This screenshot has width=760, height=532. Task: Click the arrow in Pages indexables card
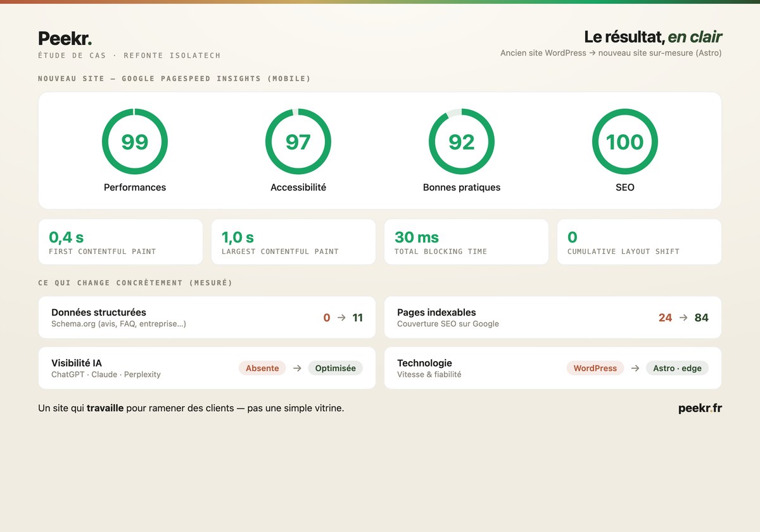pos(683,318)
